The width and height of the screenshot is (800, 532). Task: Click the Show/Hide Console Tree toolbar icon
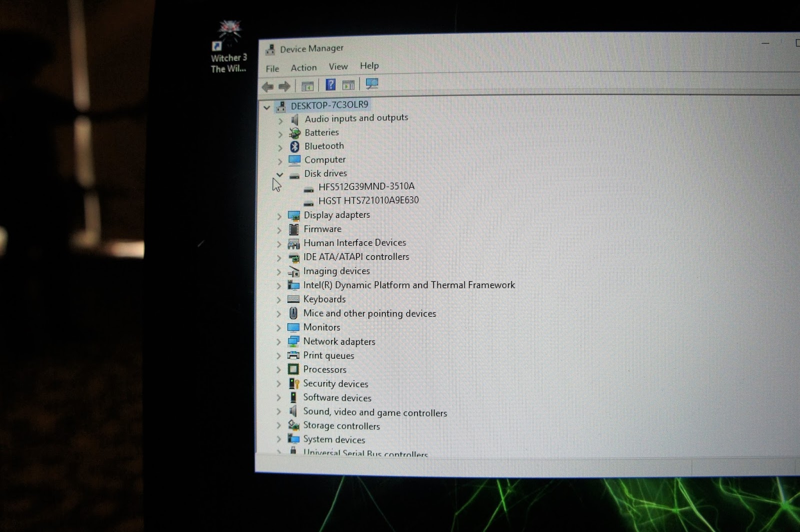(x=307, y=86)
